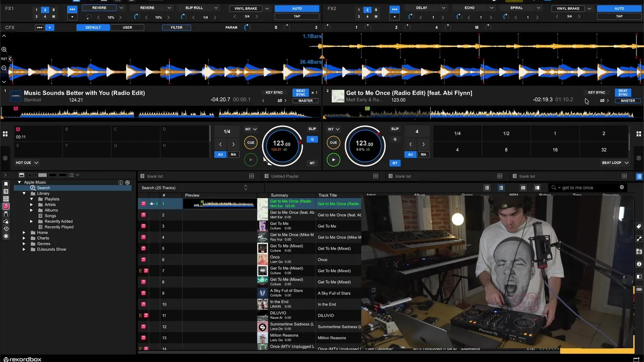The width and height of the screenshot is (644, 362).
Task: Open grid view icon in browser sidebar
Action: (x=6, y=199)
